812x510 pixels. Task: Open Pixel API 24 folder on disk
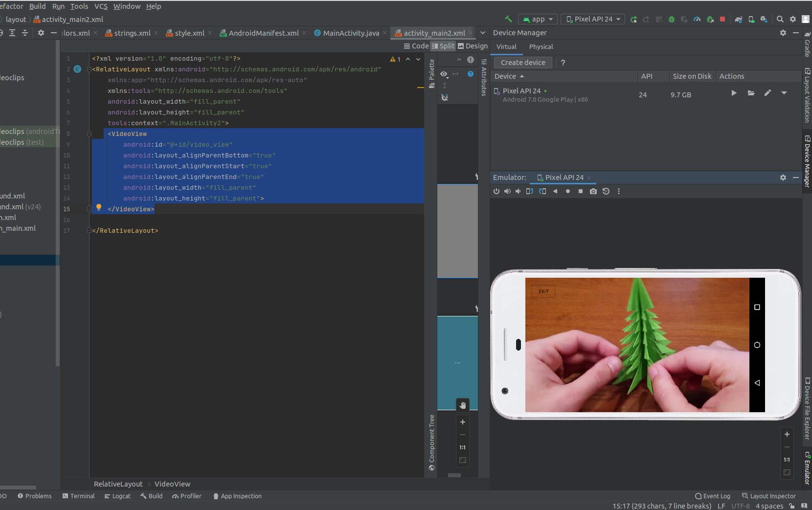pos(751,93)
